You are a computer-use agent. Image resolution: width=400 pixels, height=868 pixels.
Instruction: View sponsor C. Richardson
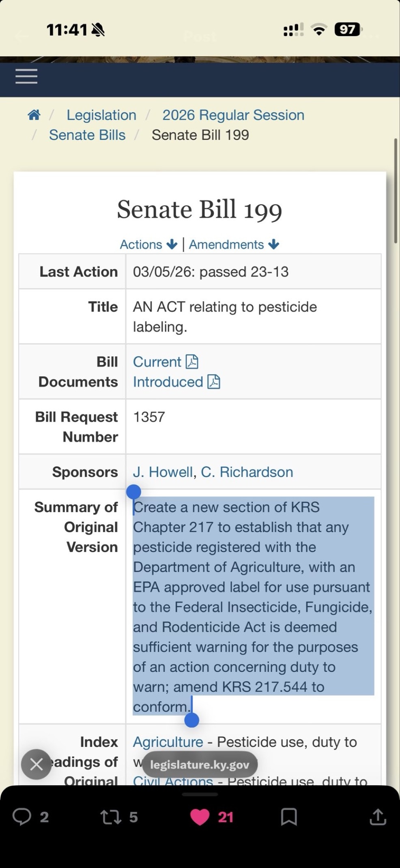pyautogui.click(x=247, y=472)
